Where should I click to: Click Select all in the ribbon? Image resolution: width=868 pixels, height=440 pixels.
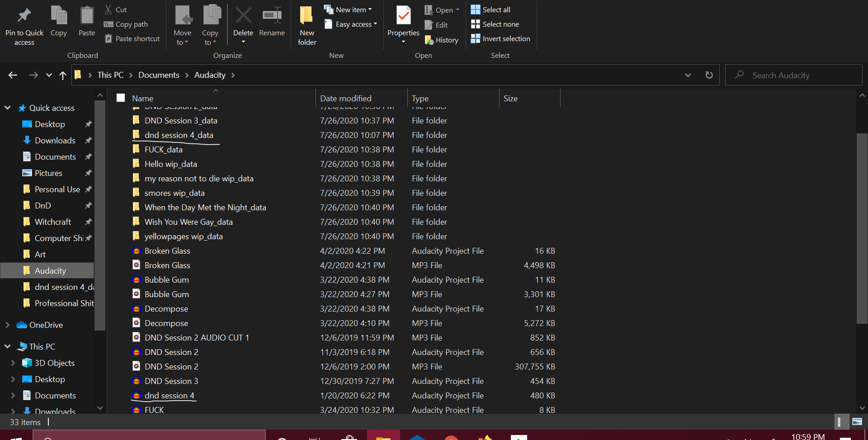coord(491,9)
